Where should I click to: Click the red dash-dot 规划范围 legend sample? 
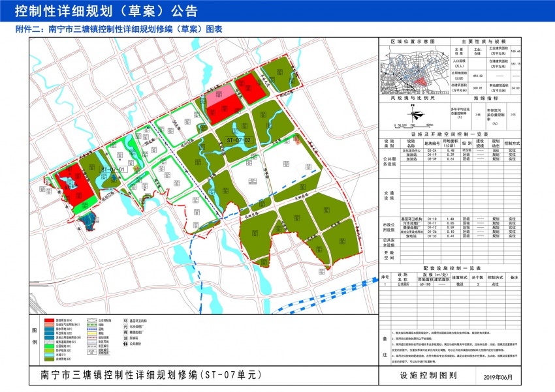pyautogui.click(x=92, y=338)
